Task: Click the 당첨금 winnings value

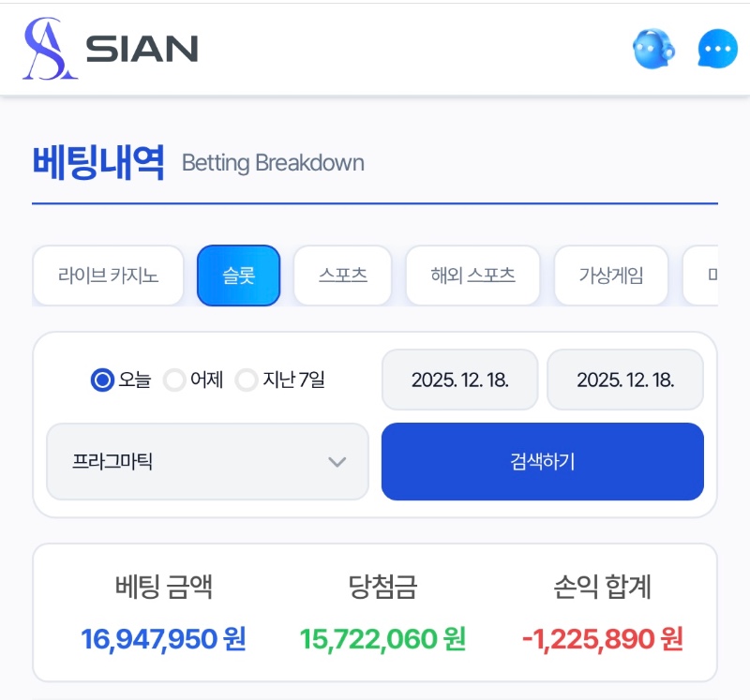Action: click(x=382, y=639)
